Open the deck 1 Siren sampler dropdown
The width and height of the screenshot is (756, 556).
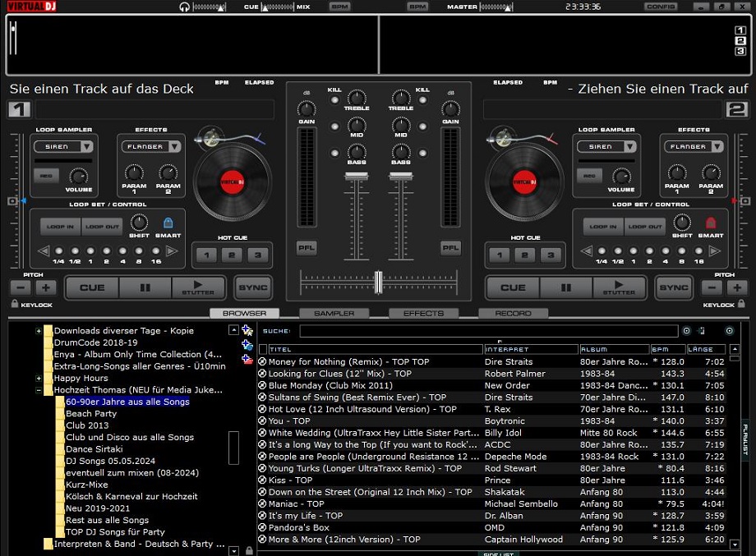pyautogui.click(x=86, y=146)
